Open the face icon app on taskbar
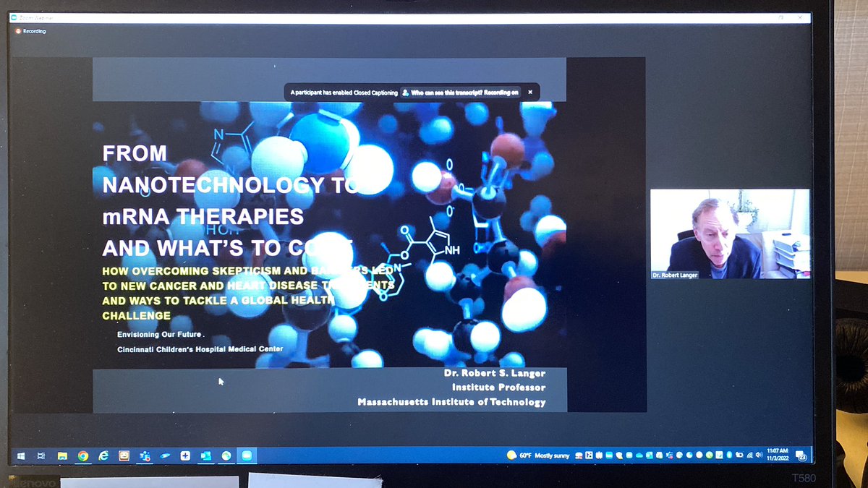The width and height of the screenshot is (868, 488). click(124, 455)
